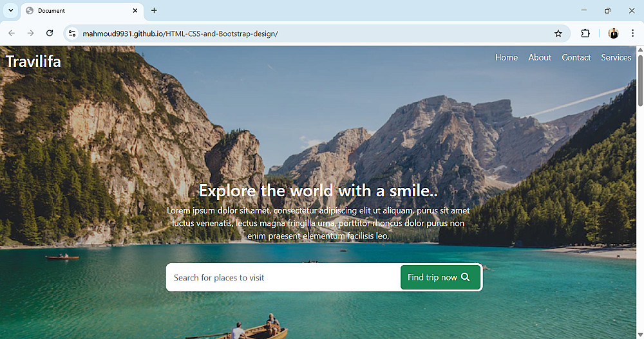Click the browser forward arrow
This screenshot has width=644, height=339.
point(30,33)
